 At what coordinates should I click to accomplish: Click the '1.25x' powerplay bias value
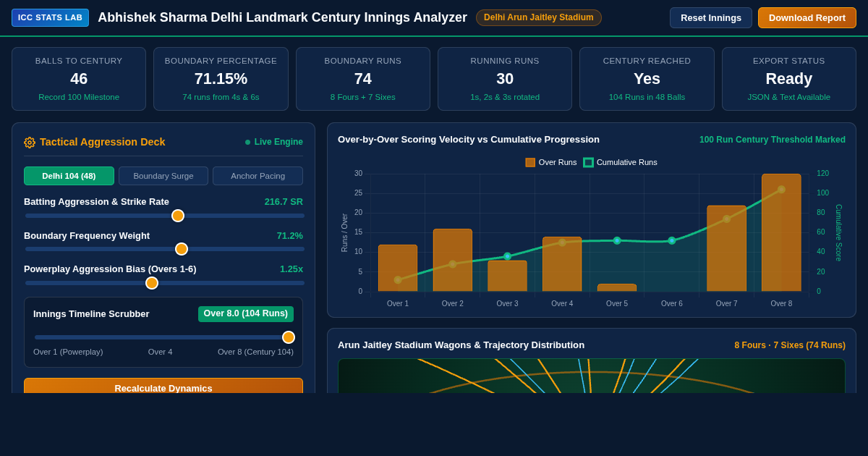coord(292,269)
